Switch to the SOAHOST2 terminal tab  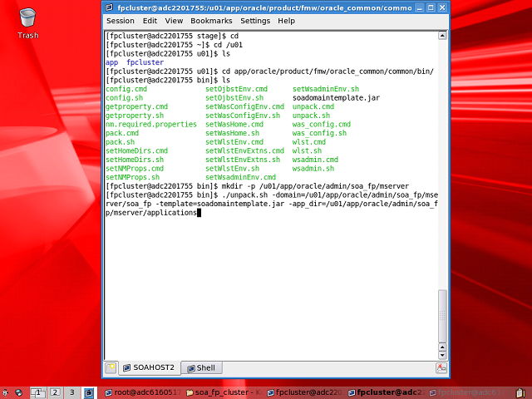(x=150, y=367)
